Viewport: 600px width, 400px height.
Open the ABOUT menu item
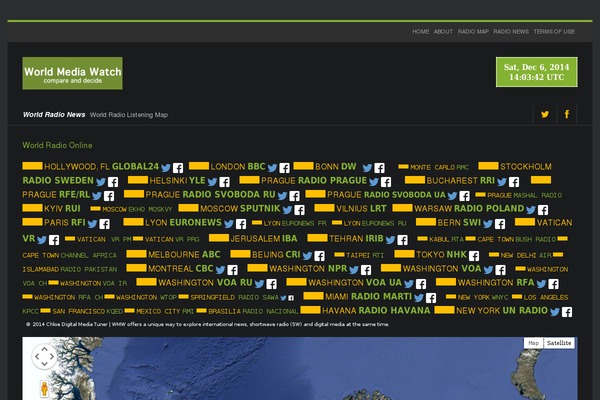443,32
